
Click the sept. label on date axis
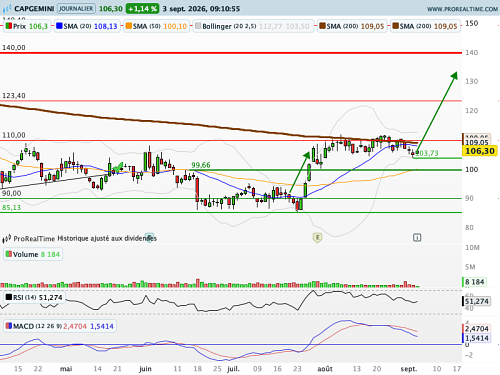point(409,369)
